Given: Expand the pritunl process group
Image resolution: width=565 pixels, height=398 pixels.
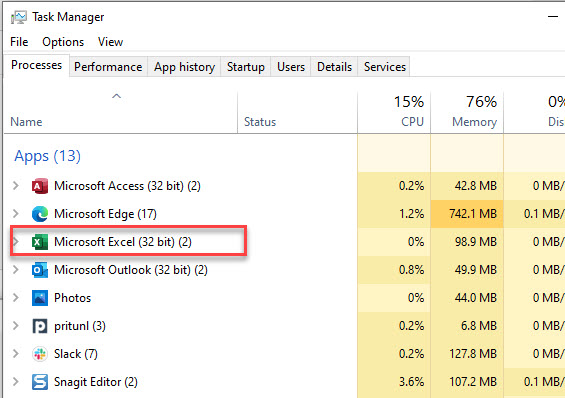Looking at the screenshot, I should 15,326.
